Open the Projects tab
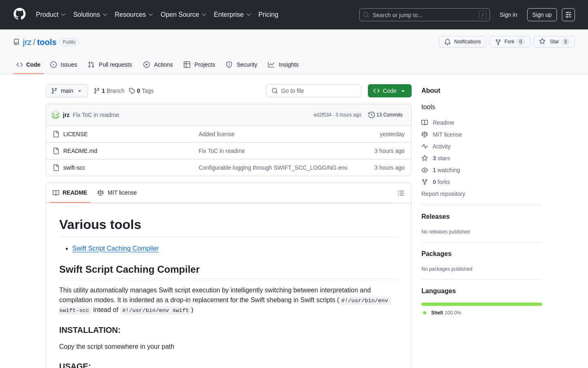588x368 pixels. 199,65
